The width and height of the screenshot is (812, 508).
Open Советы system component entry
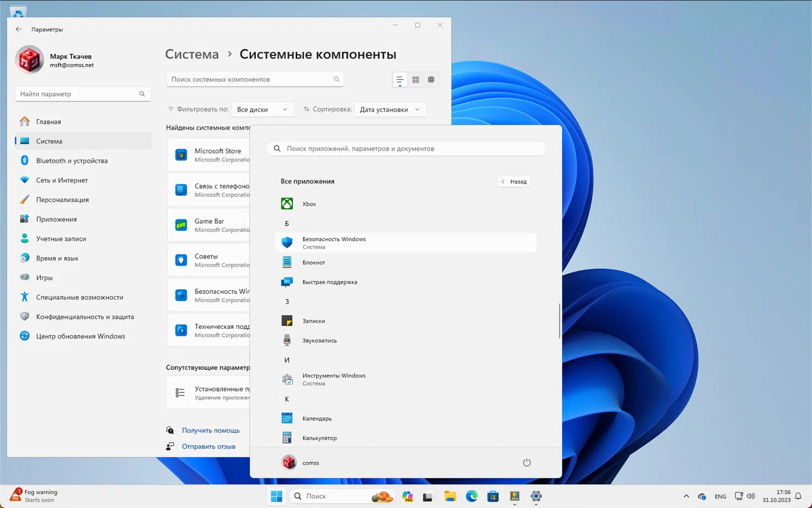click(x=208, y=260)
